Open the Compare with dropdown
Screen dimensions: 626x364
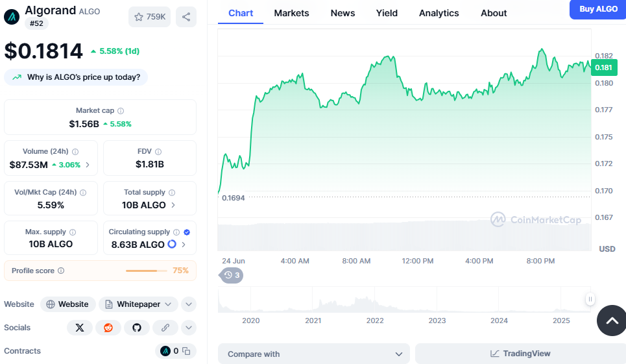pyautogui.click(x=314, y=354)
